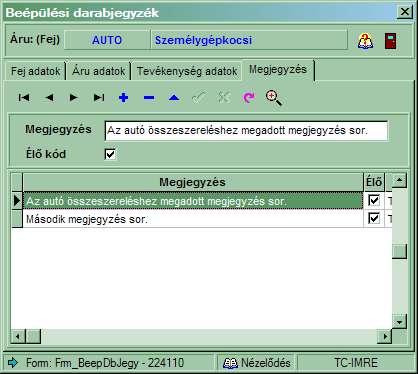418x374 pixels.
Task: Open the magnifier search icon
Action: [274, 98]
